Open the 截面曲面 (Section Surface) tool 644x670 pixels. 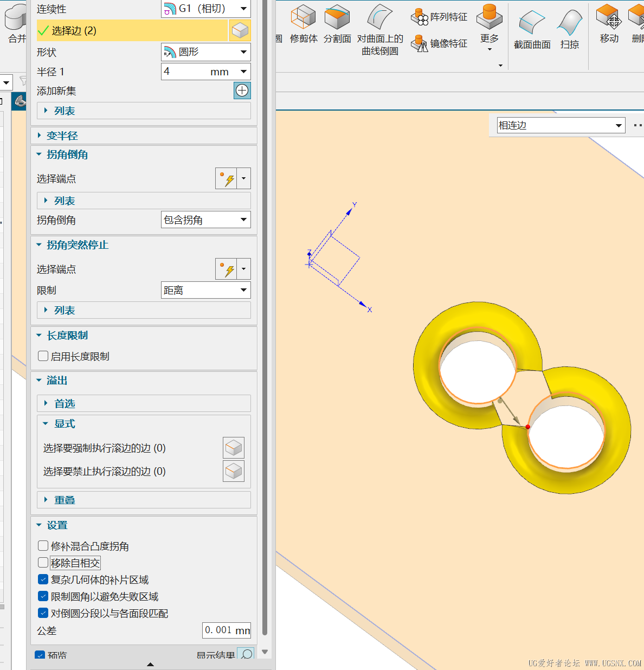click(x=531, y=27)
